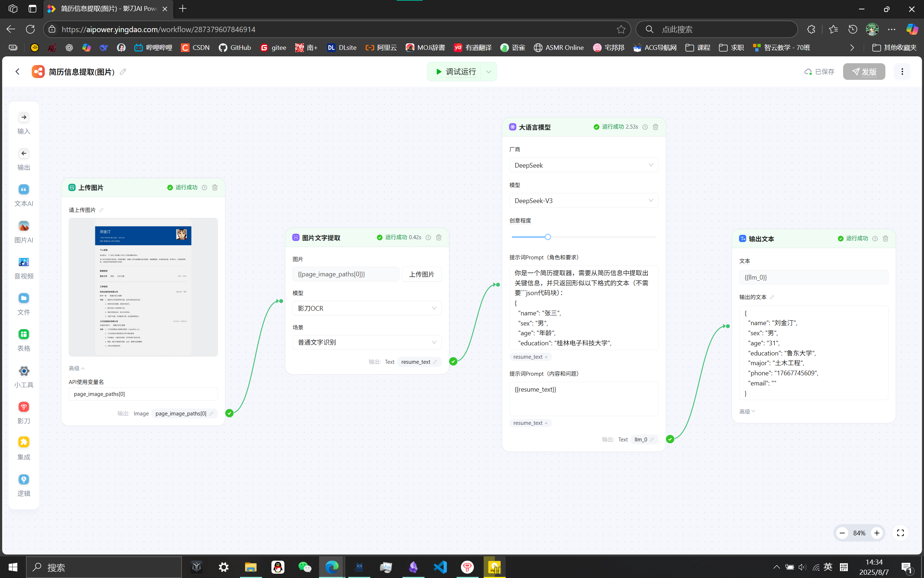
Task: Open Visual Studio Code from taskbar
Action: [440, 567]
